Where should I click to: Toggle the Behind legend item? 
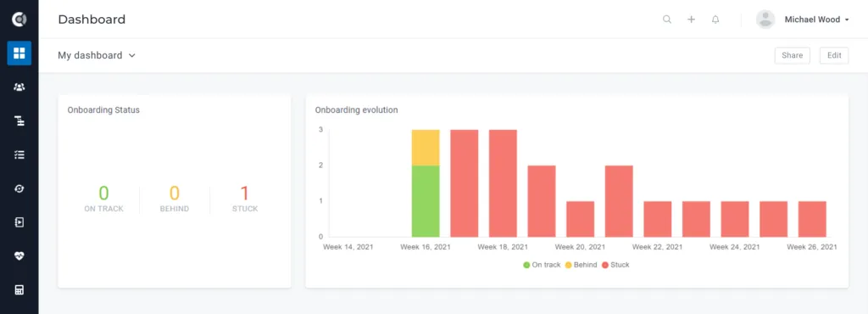(581, 265)
